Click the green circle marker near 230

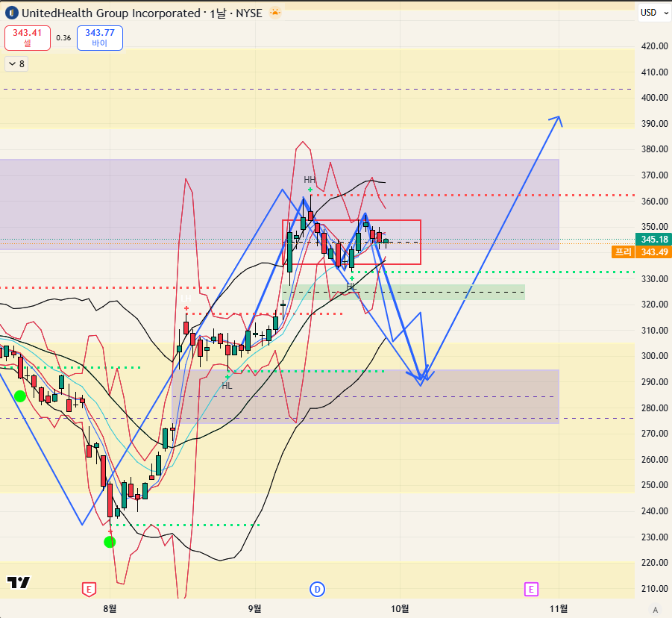(x=110, y=542)
